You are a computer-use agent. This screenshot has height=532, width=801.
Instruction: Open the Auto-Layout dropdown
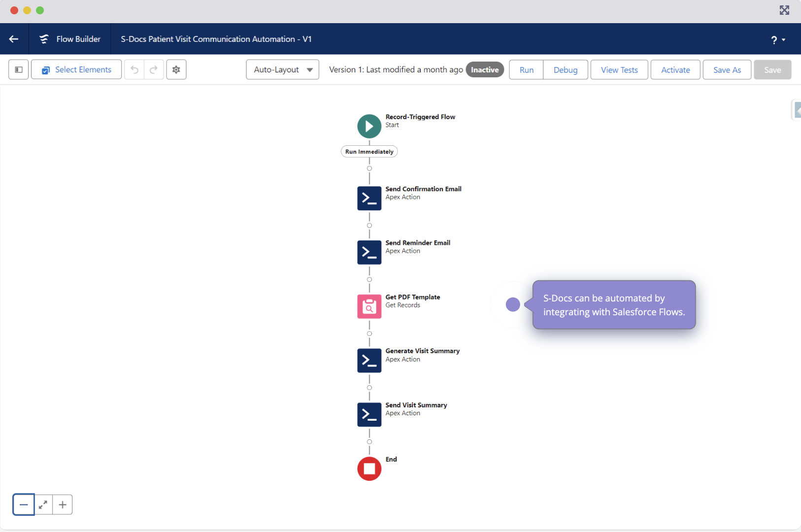point(283,69)
